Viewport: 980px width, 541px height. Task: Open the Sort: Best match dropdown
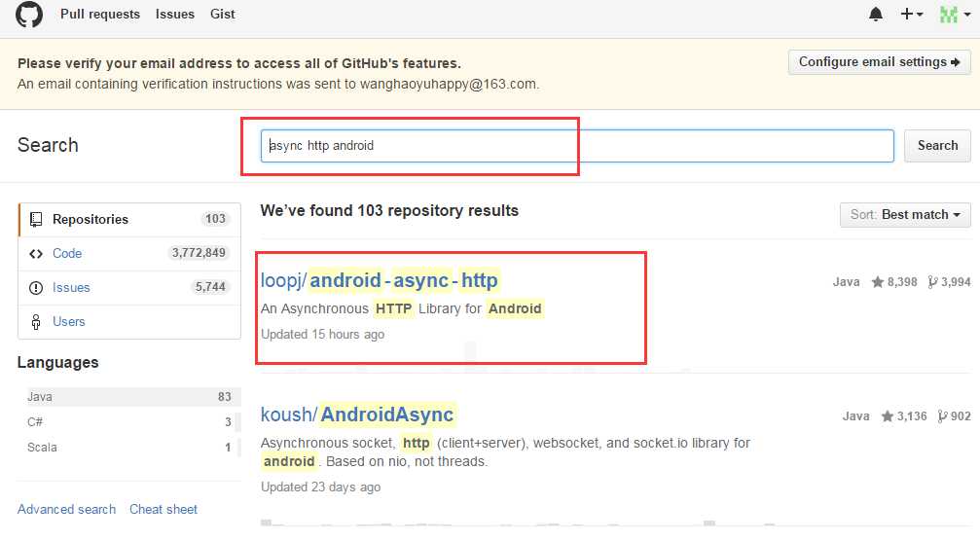point(905,215)
